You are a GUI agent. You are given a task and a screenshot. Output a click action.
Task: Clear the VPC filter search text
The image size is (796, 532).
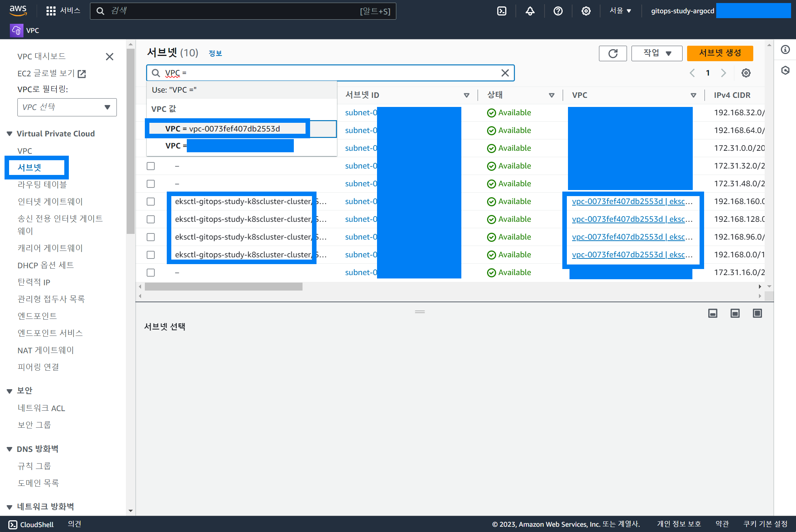tap(505, 73)
